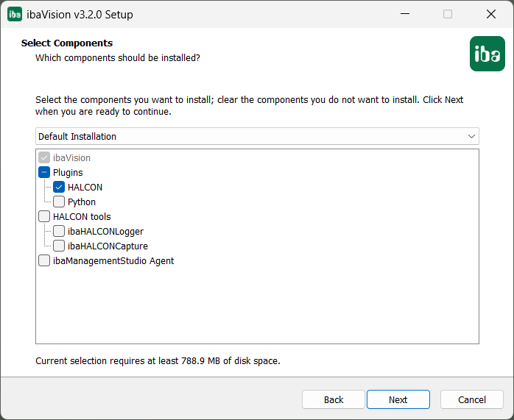Image resolution: width=514 pixels, height=420 pixels.
Task: Open the Default Installation dropdown
Action: [257, 136]
